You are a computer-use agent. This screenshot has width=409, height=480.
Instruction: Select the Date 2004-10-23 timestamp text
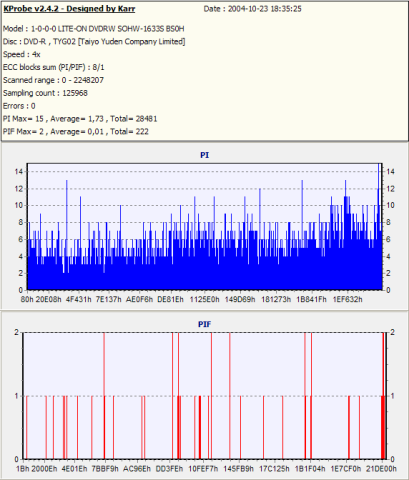252,9
